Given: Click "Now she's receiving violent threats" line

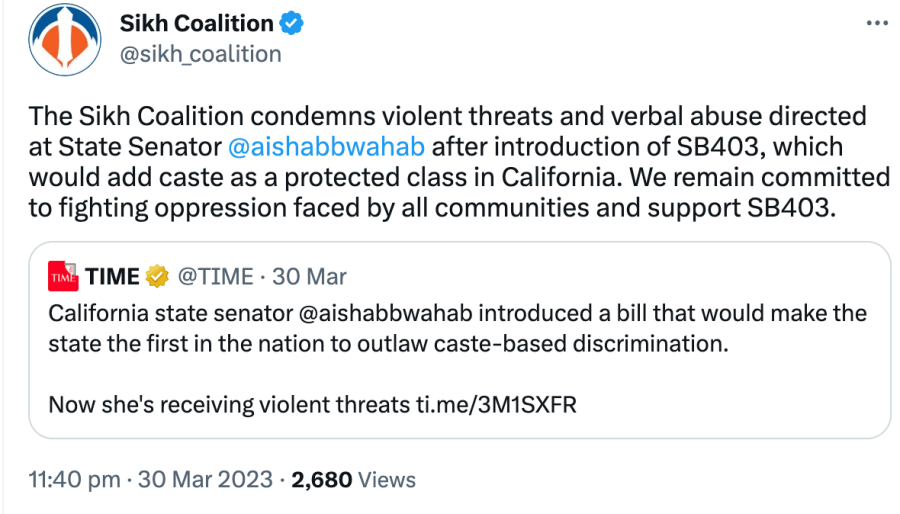Looking at the screenshot, I should point(230,406).
